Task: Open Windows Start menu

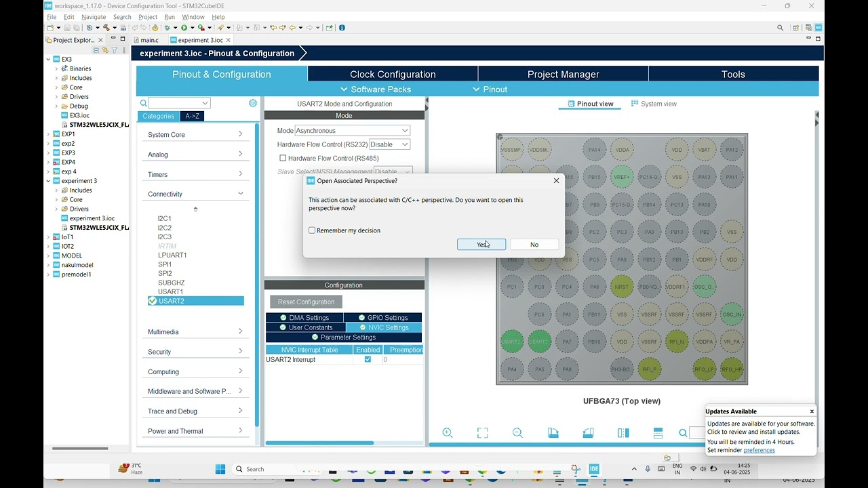Action: click(x=220, y=469)
